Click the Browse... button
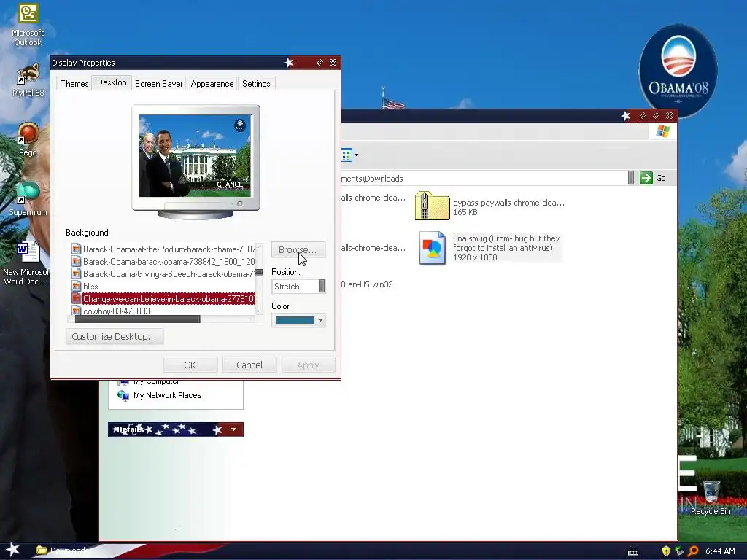 [x=298, y=249]
